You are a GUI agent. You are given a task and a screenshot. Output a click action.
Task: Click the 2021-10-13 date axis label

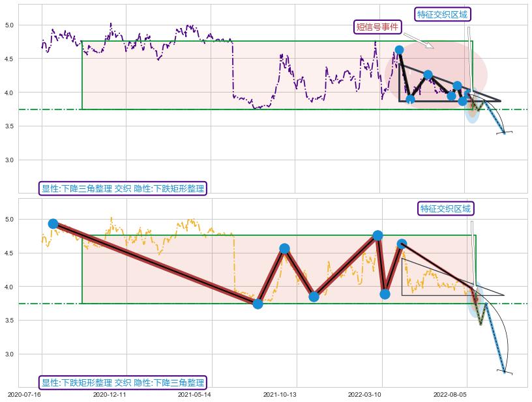[280, 394]
